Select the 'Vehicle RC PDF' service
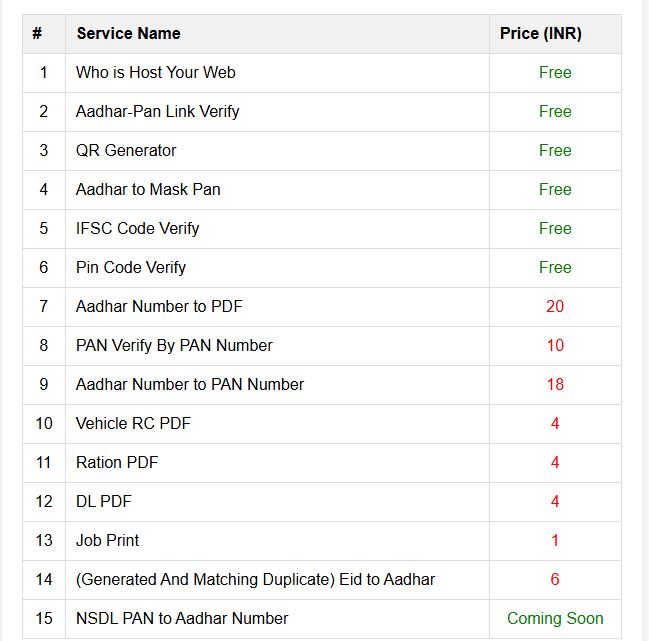This screenshot has height=641, width=649. pos(133,423)
